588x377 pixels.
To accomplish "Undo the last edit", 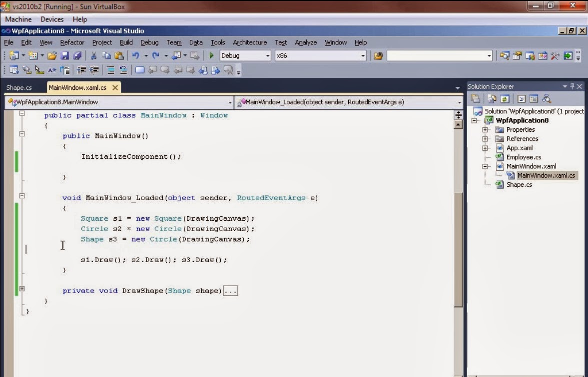I will coord(136,56).
